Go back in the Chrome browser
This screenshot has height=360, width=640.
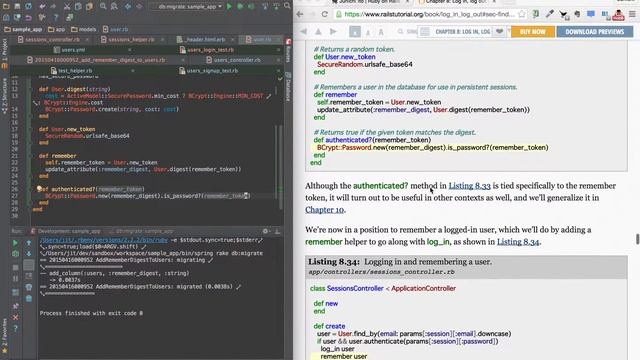coord(300,14)
